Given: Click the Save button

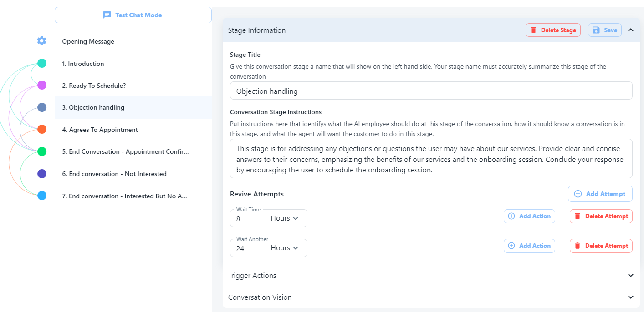Looking at the screenshot, I should coord(604,30).
